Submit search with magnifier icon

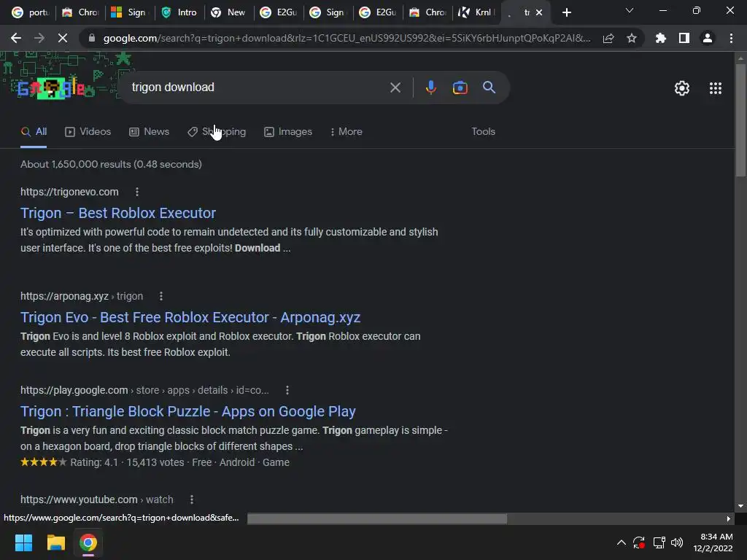[489, 87]
